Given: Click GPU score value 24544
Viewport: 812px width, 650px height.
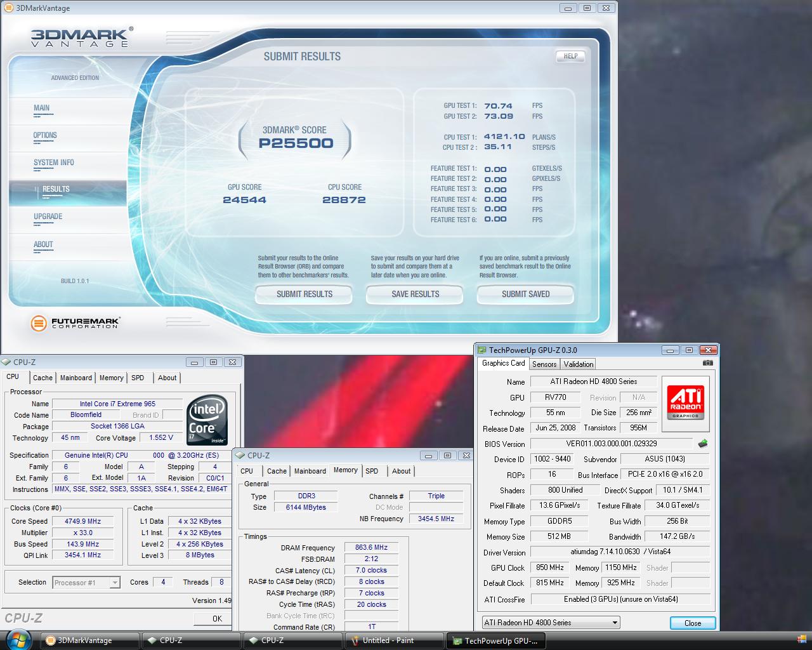Looking at the screenshot, I should [244, 200].
